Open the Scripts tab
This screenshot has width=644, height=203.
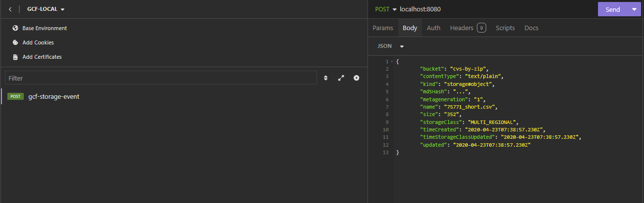coord(505,28)
